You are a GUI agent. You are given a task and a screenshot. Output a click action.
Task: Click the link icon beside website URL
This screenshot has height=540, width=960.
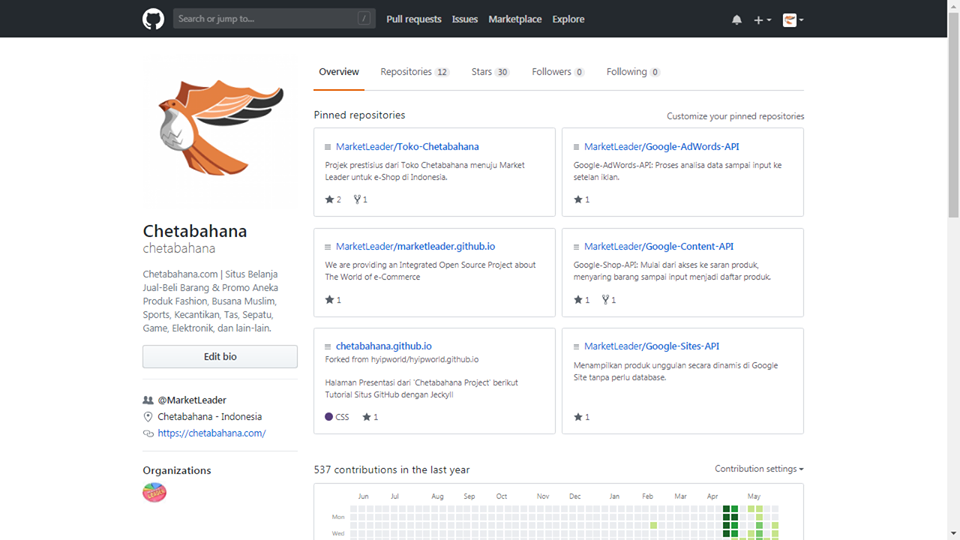click(148, 433)
